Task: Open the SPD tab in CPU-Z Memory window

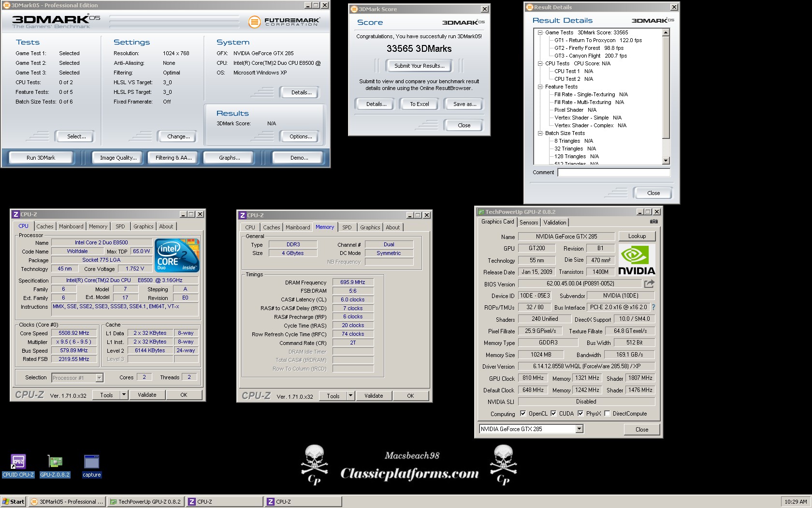Action: [347, 227]
